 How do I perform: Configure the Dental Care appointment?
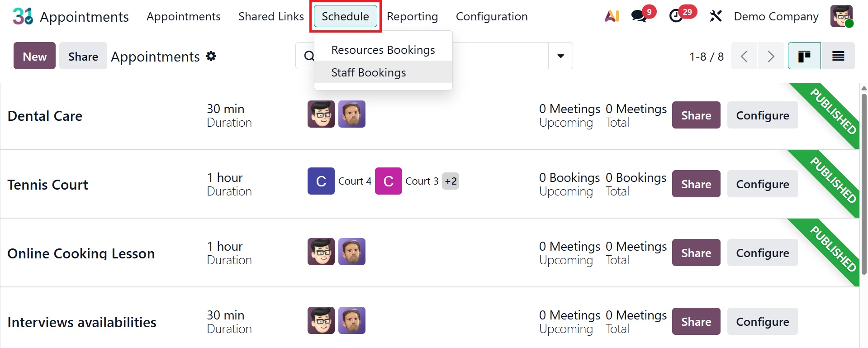(x=763, y=115)
